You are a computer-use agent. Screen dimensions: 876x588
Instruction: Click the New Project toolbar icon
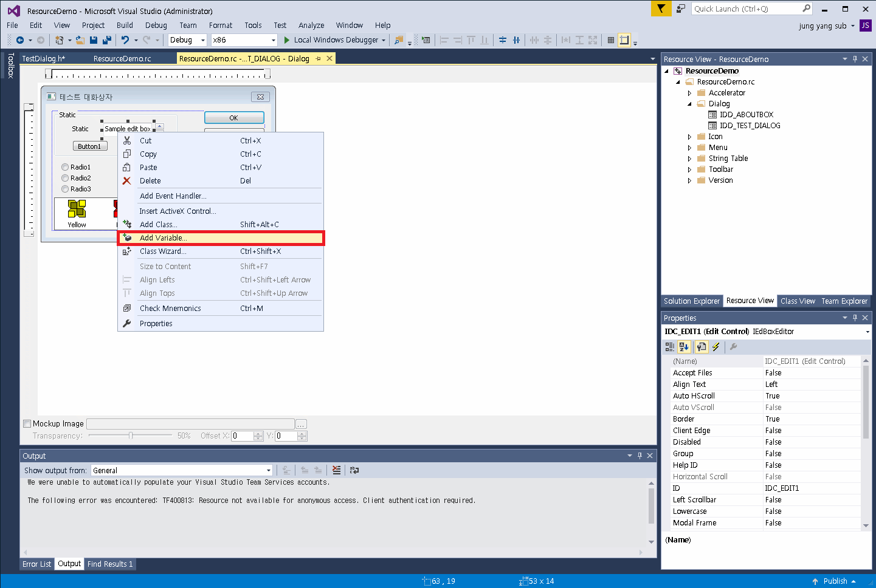59,40
